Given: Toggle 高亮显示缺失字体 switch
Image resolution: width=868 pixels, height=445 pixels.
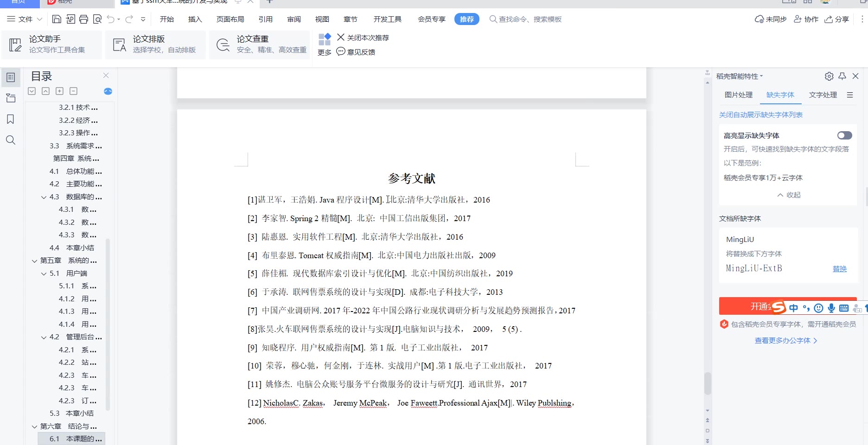Looking at the screenshot, I should click(x=844, y=135).
